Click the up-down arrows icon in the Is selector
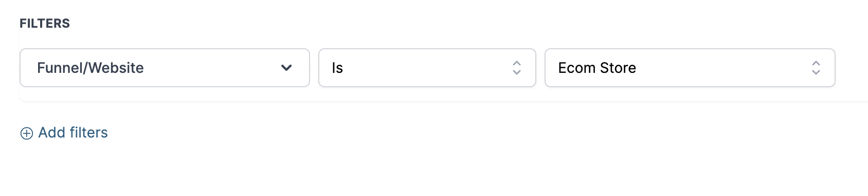Screen dimensions: 868x196 [x=517, y=68]
